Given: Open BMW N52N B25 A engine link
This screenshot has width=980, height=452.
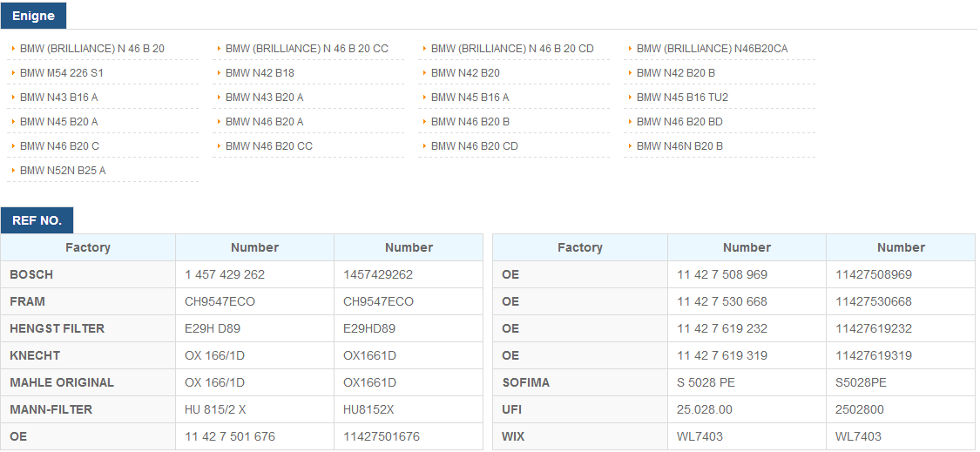Looking at the screenshot, I should (63, 170).
